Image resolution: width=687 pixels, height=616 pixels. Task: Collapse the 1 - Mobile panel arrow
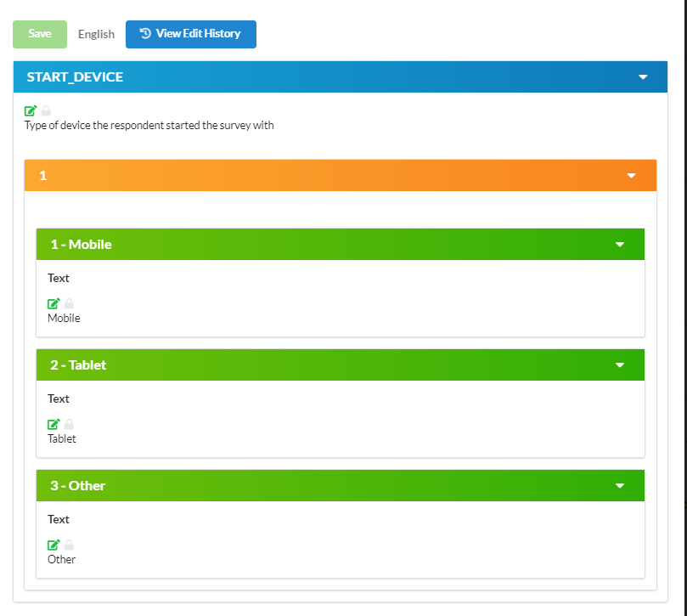[619, 245]
